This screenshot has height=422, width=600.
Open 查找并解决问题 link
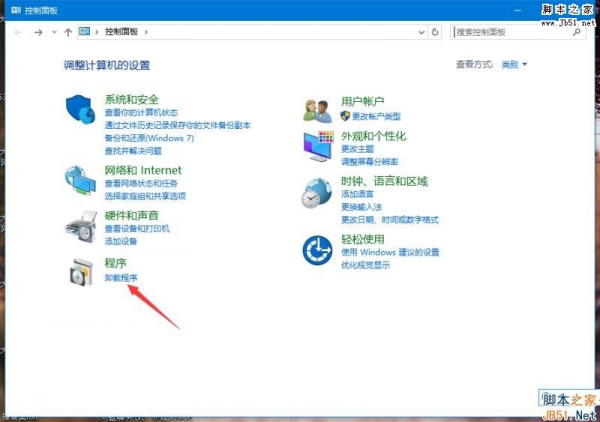(x=133, y=151)
